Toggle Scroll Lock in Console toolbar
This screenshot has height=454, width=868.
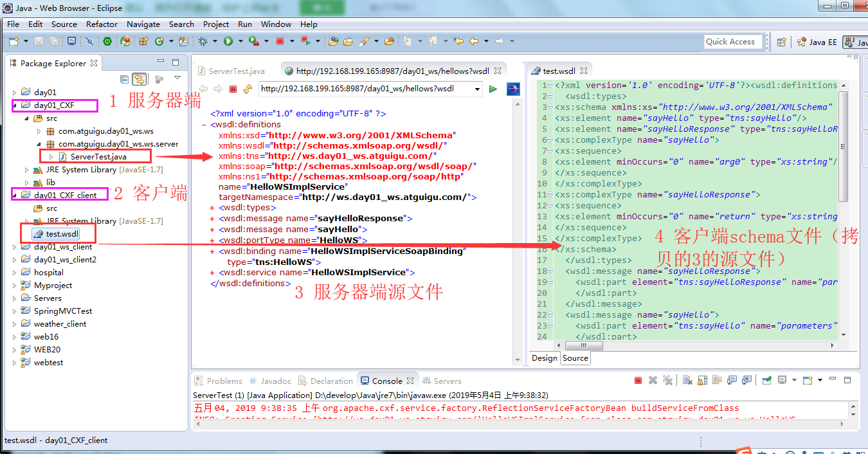coord(702,381)
